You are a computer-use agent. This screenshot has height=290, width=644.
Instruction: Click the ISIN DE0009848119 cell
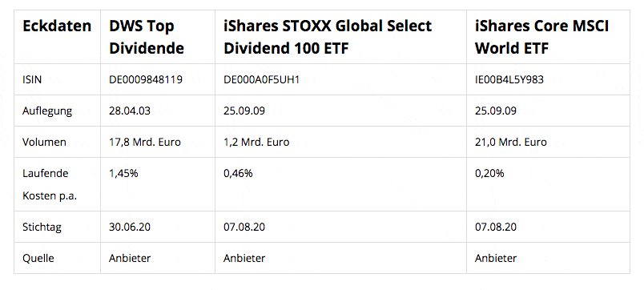click(x=146, y=79)
